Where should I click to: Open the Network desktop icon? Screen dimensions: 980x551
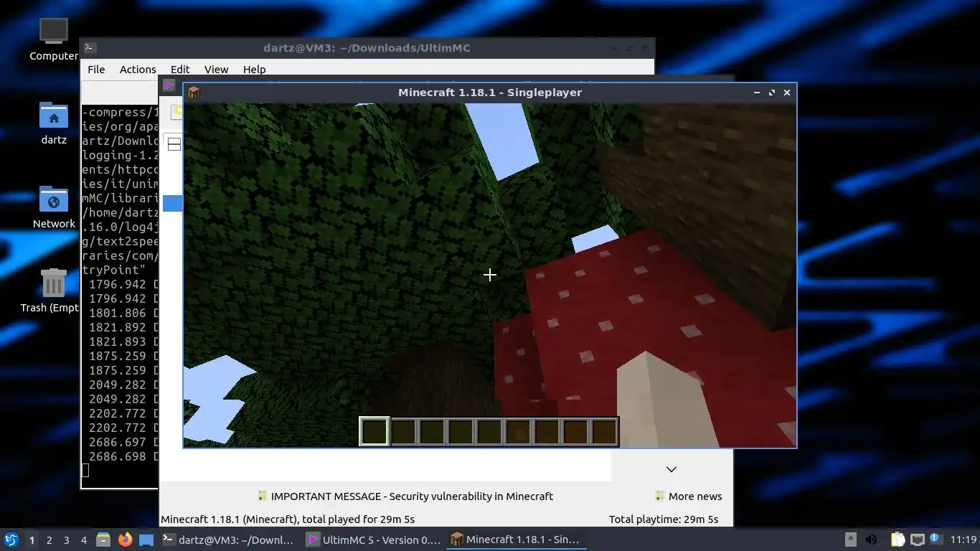click(54, 207)
